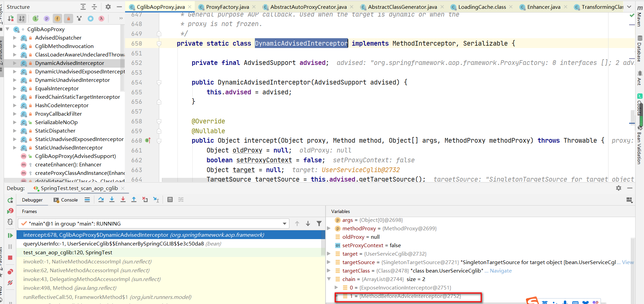Viewport: 644px width, 304px height.
Task: Click override gutter icon at line 660
Action: (x=148, y=140)
